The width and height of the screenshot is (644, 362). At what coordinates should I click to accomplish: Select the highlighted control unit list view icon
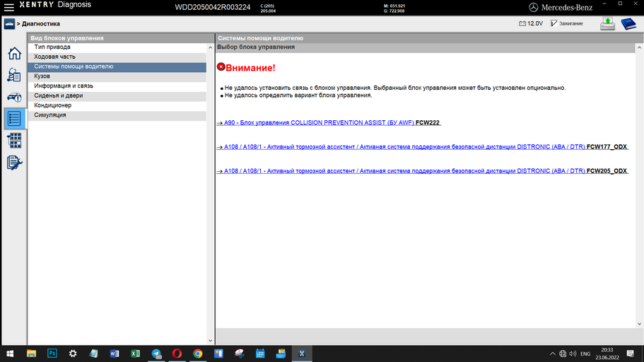point(14,119)
